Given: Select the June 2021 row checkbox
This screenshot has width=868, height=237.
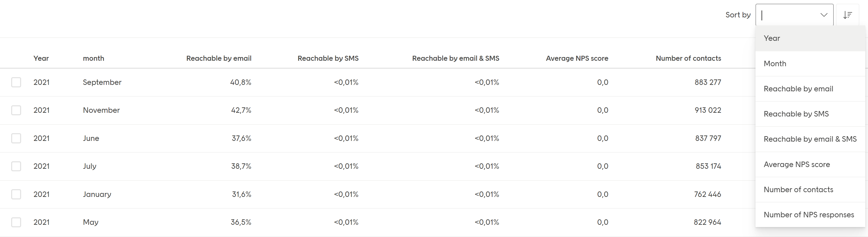Looking at the screenshot, I should [x=16, y=138].
